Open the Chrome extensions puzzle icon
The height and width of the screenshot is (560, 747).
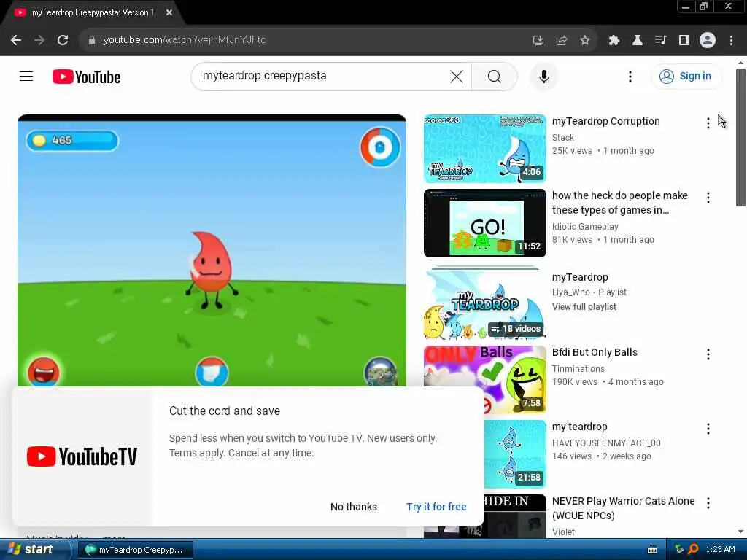(614, 41)
